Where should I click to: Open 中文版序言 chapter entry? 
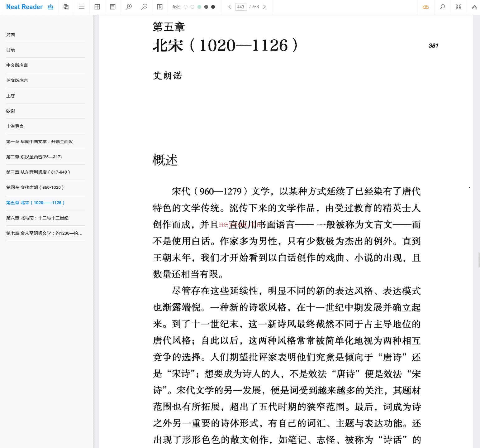click(45, 65)
